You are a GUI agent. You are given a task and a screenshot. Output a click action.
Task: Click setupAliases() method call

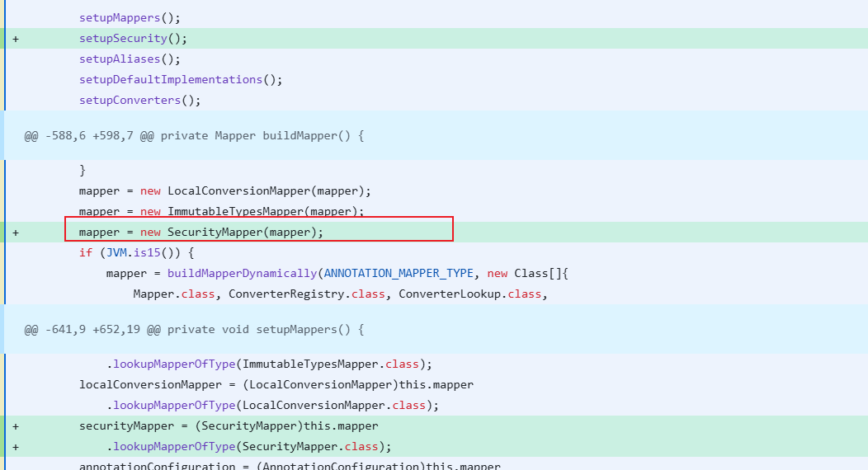tap(130, 59)
